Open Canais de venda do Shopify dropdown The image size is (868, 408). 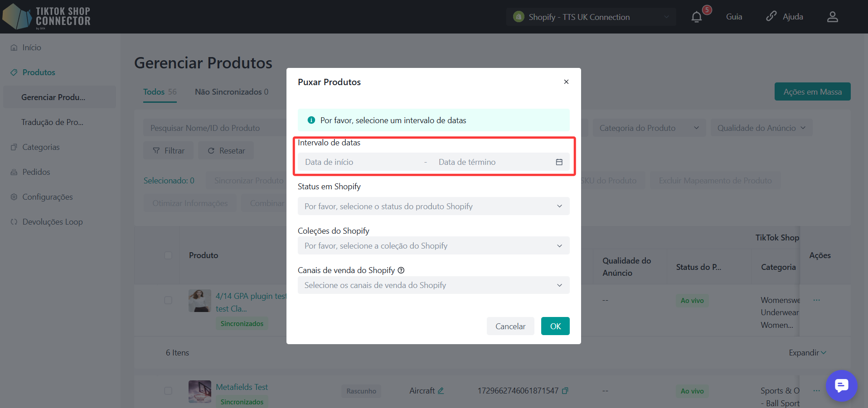click(x=433, y=285)
